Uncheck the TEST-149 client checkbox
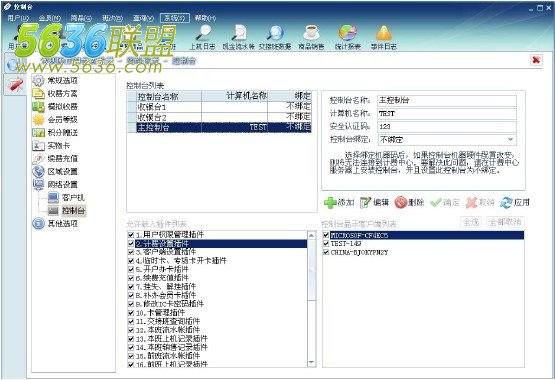The image size is (555, 380). [x=326, y=243]
